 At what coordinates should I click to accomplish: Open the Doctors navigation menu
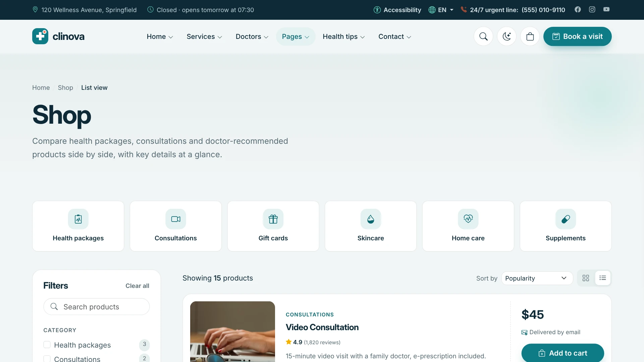[x=252, y=37]
